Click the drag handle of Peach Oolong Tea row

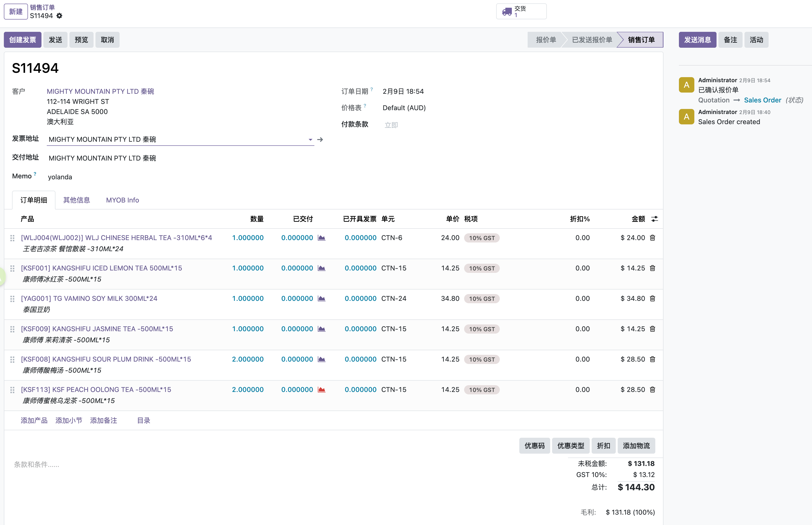coord(12,390)
